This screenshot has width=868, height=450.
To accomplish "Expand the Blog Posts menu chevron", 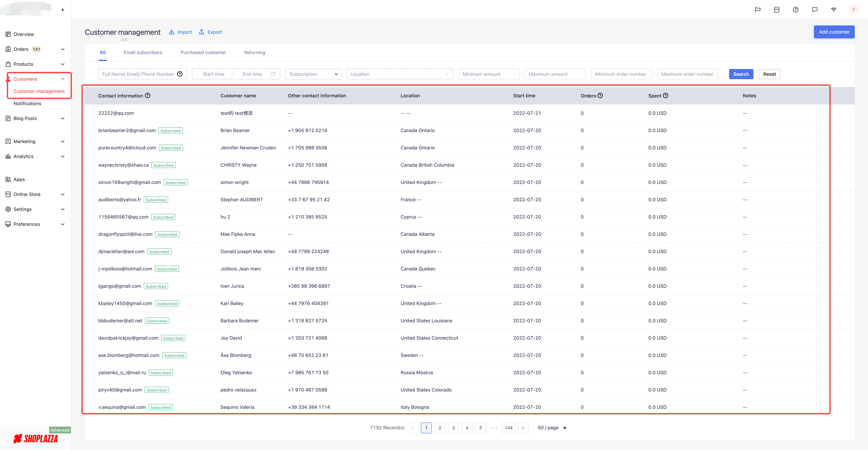I will coord(63,118).
